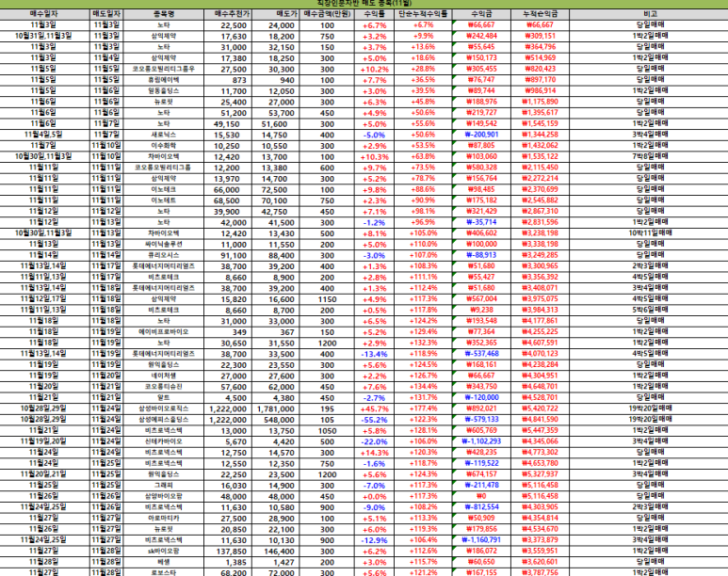Select the 삼성바이오로직스 stock name cell
The width and height of the screenshot is (728, 576).
[x=164, y=408]
